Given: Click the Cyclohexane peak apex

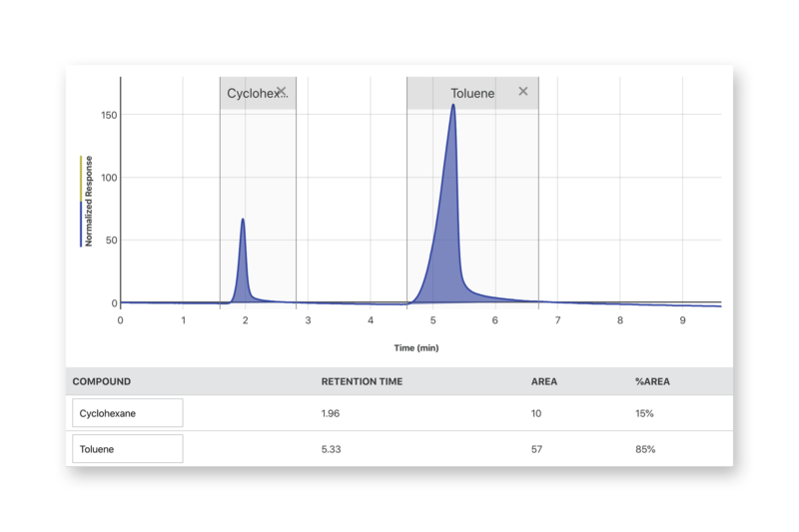Looking at the screenshot, I should [x=243, y=220].
